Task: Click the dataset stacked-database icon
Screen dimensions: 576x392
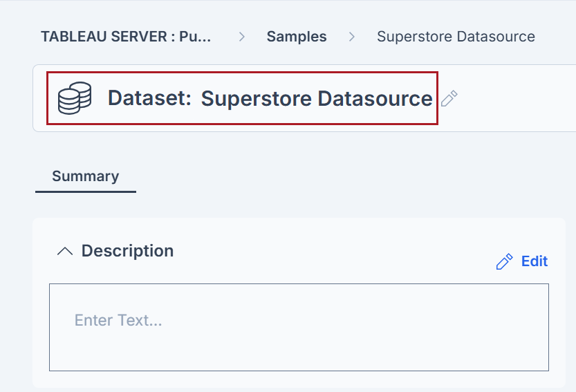Action: (75, 98)
